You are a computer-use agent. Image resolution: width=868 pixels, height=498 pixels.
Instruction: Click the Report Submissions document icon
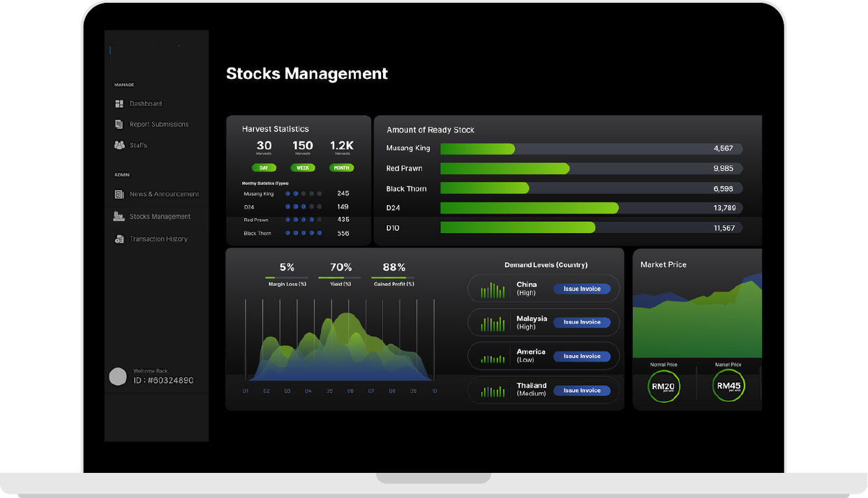(x=119, y=124)
